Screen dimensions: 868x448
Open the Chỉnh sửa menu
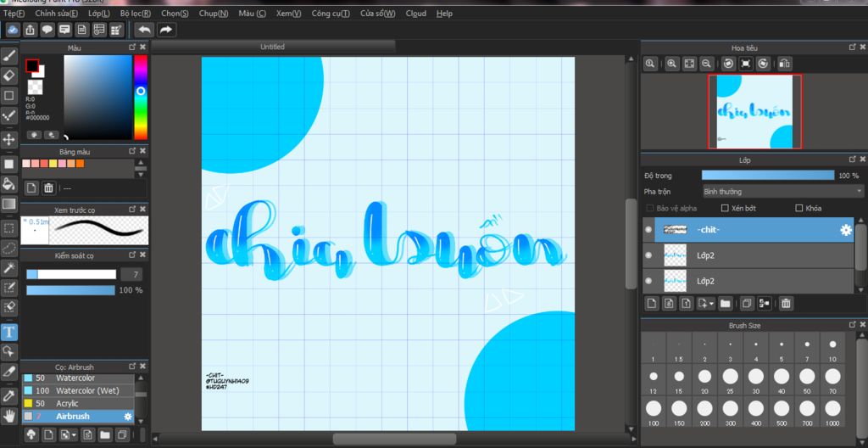pos(56,14)
